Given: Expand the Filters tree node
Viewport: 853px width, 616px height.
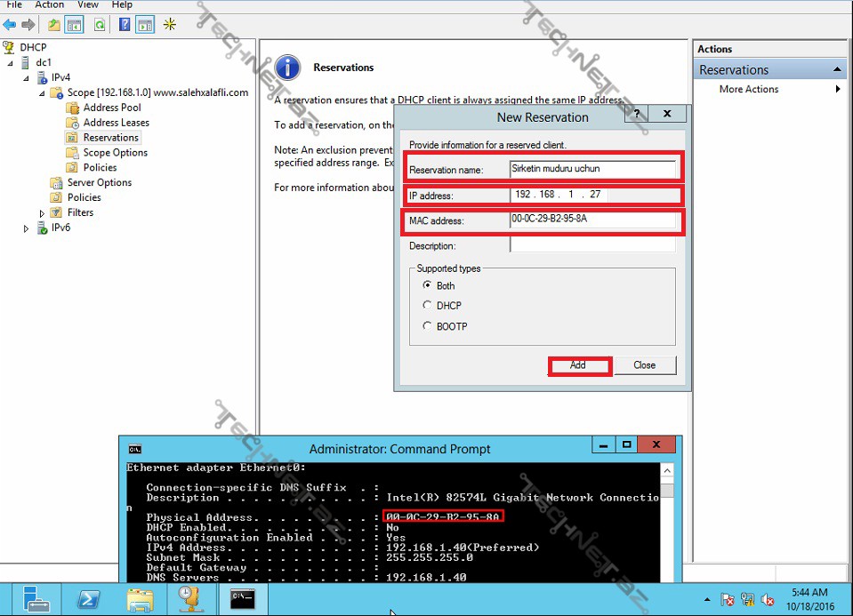Looking at the screenshot, I should [x=42, y=213].
